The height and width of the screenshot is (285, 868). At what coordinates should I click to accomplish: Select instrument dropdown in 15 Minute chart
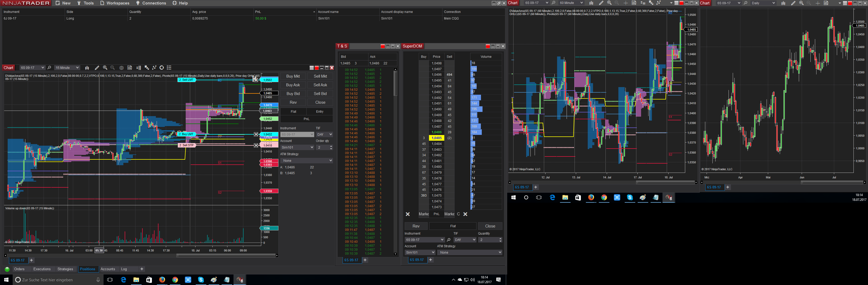point(32,68)
